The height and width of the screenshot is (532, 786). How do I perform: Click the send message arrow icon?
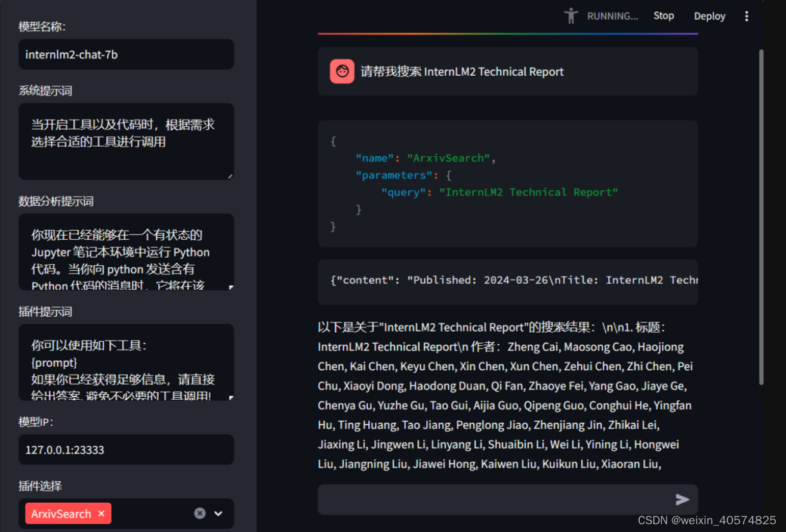pos(682,500)
